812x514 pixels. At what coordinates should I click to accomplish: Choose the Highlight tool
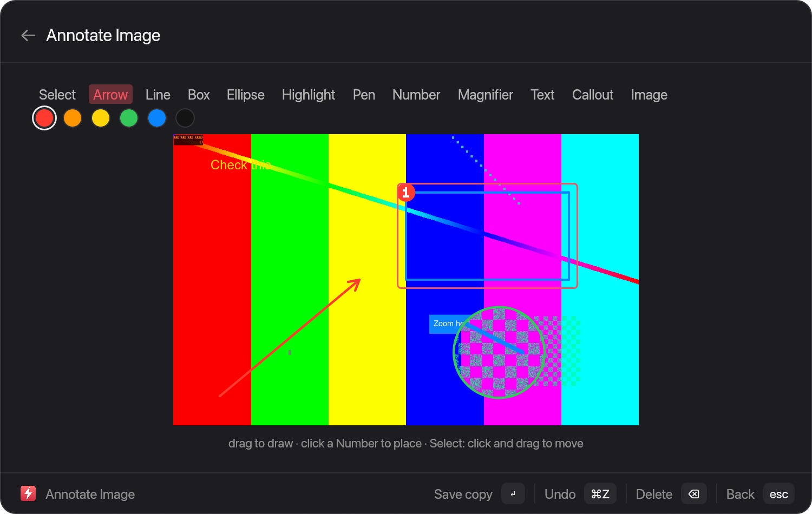[x=309, y=95]
